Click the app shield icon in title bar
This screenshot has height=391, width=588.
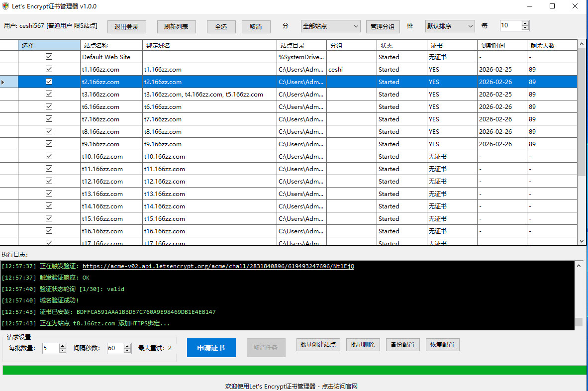(x=5, y=6)
